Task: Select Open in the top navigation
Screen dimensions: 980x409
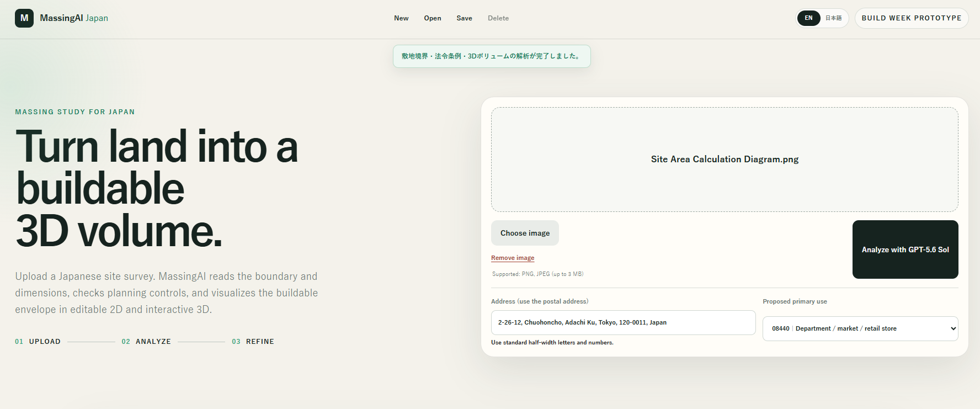Action: pos(433,18)
